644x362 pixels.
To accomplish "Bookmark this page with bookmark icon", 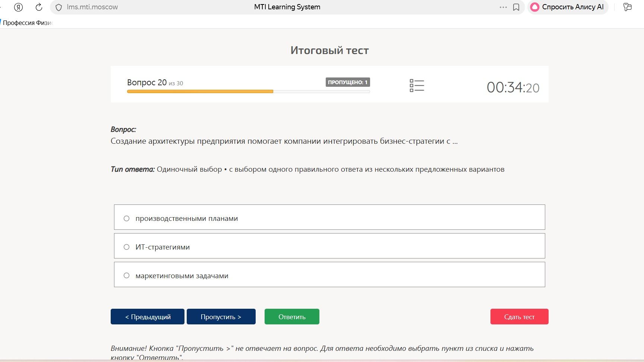I will pos(516,7).
